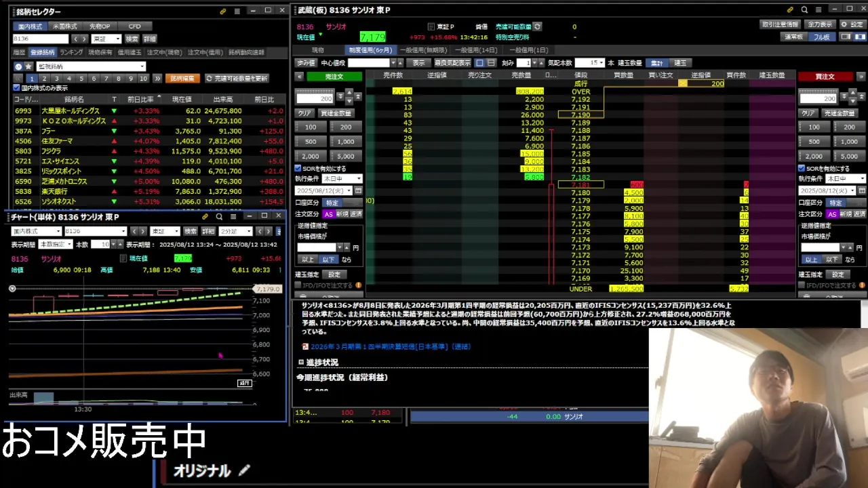The image size is (868, 488).
Task: Click link icon in チャート window title bar
Action: point(205,216)
